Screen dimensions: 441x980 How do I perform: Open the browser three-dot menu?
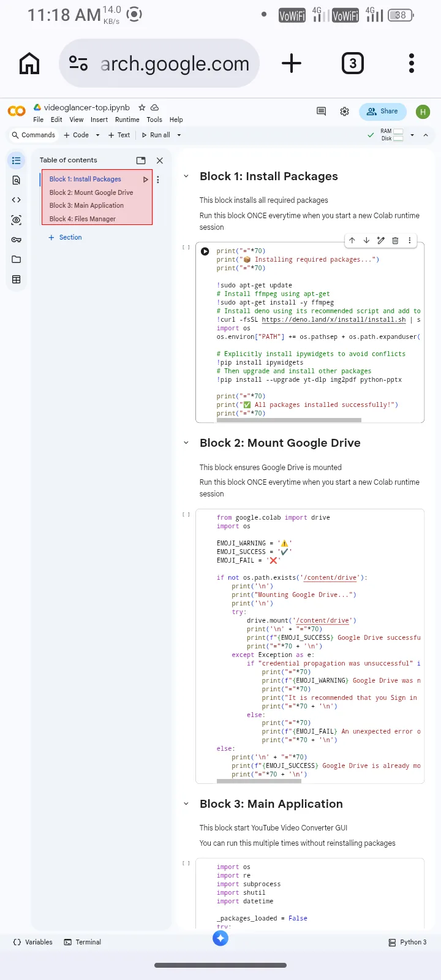coord(412,63)
